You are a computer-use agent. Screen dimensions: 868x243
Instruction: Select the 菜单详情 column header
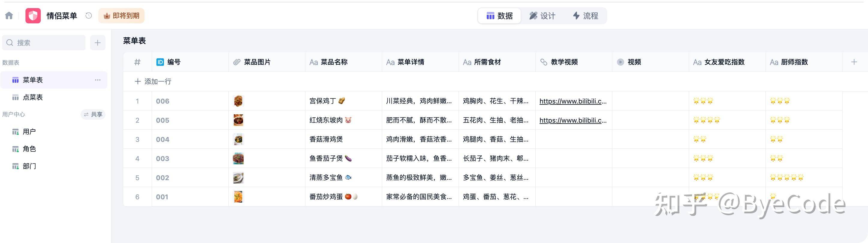coord(420,62)
